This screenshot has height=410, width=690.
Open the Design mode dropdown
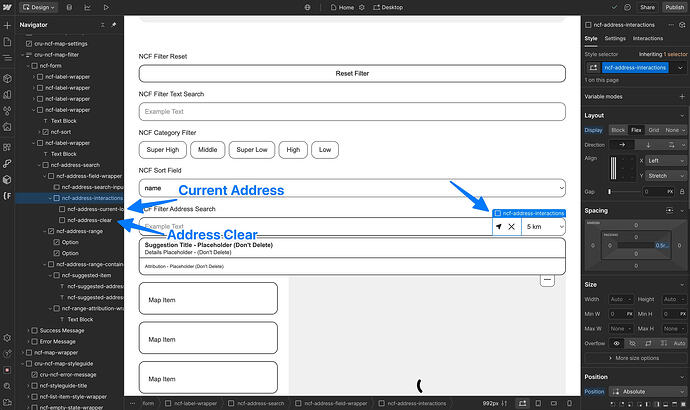[38, 7]
